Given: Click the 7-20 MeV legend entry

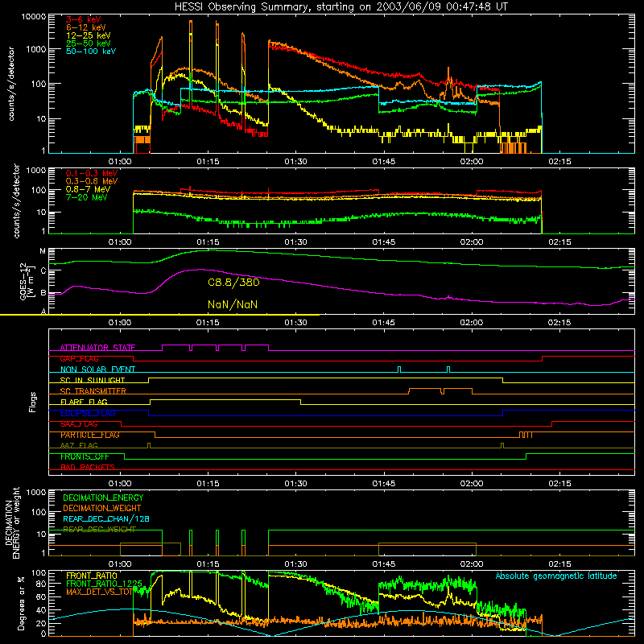Looking at the screenshot, I should (87, 197).
